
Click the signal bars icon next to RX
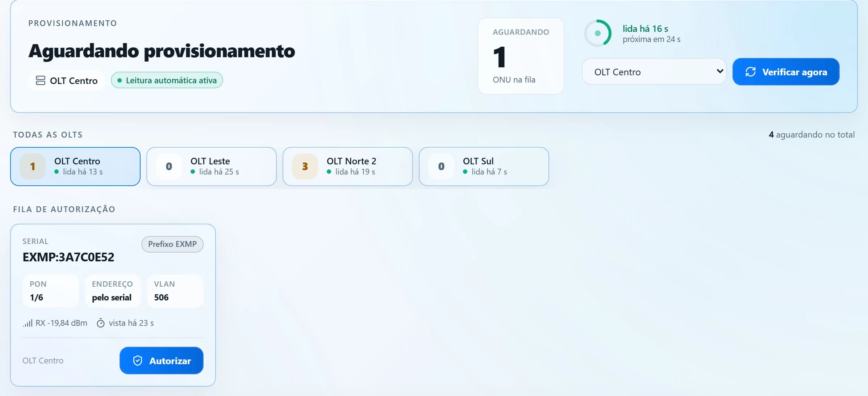[x=28, y=323]
